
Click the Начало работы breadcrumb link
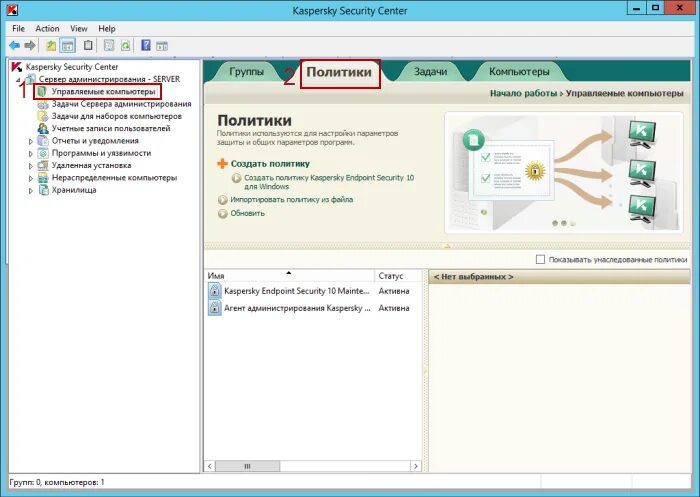click(523, 93)
